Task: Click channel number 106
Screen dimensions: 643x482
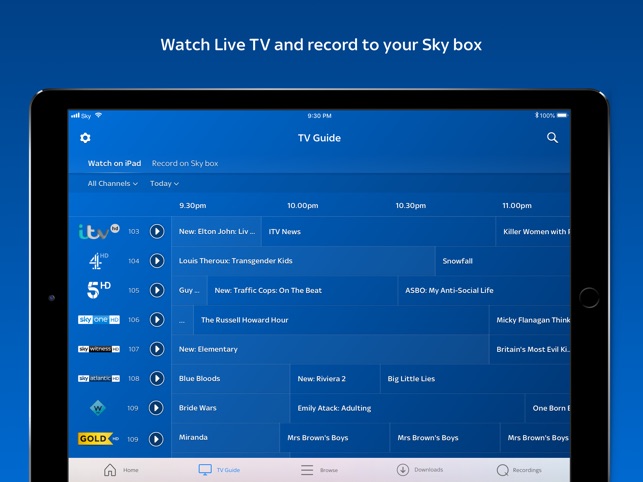Action: coord(134,320)
